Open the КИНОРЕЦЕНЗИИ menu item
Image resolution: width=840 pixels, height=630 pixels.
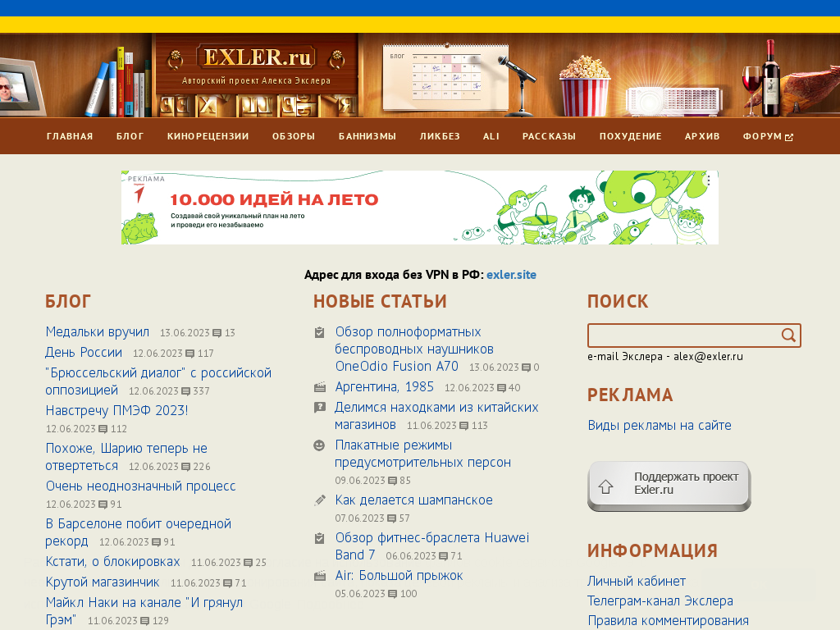pyautogui.click(x=208, y=136)
